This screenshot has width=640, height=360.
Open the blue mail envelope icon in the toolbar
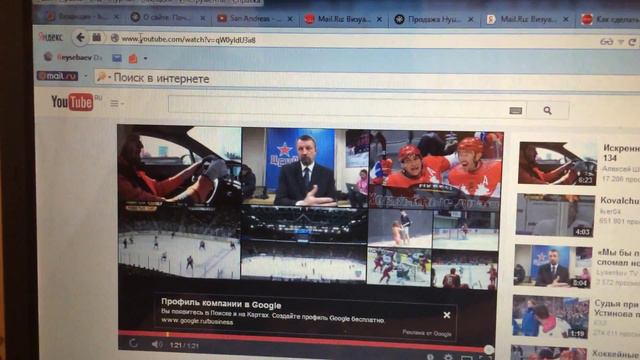click(x=117, y=58)
